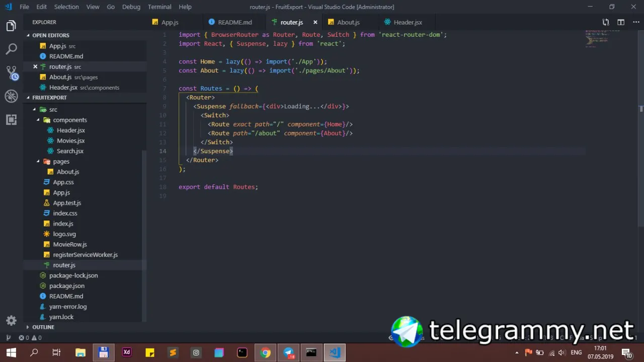
Task: Open the Windows Start menu
Action: coord(11,352)
